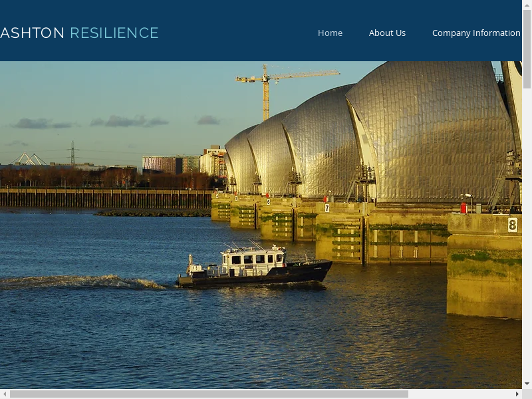Click the word RESILIENCE in the logo
The image size is (532, 399).
[114, 33]
